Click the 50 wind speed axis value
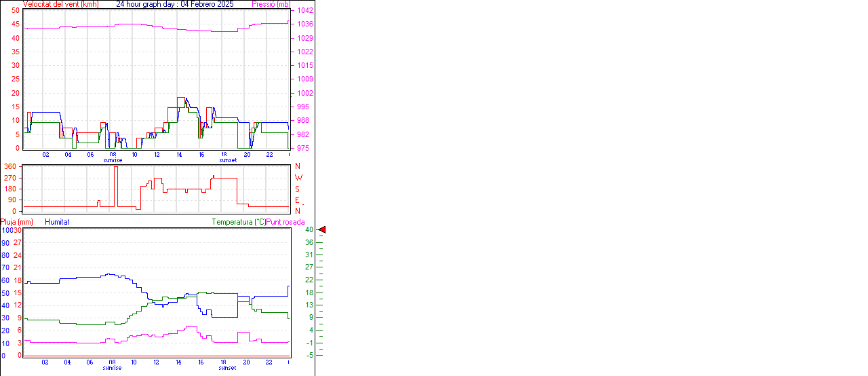 click(15, 10)
